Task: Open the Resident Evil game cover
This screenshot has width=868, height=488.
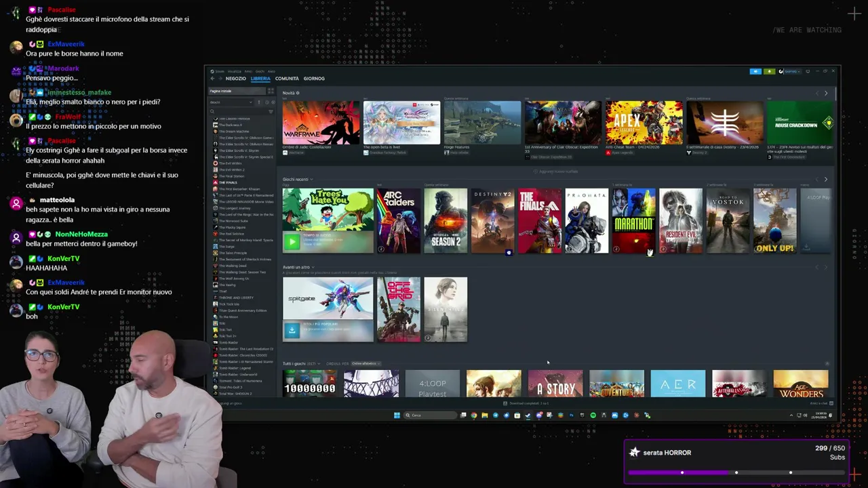Action: 681,221
